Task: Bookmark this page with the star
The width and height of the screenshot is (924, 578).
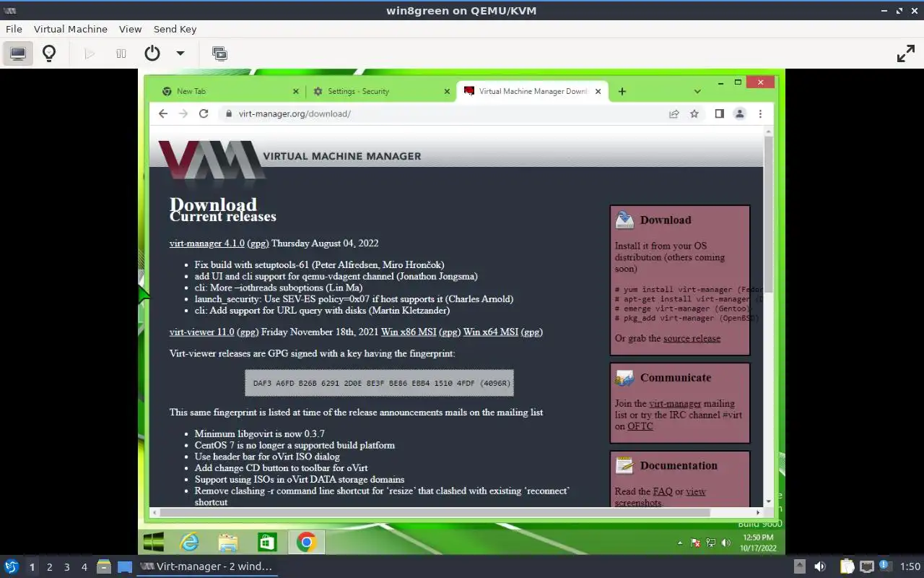Action: pyautogui.click(x=694, y=113)
